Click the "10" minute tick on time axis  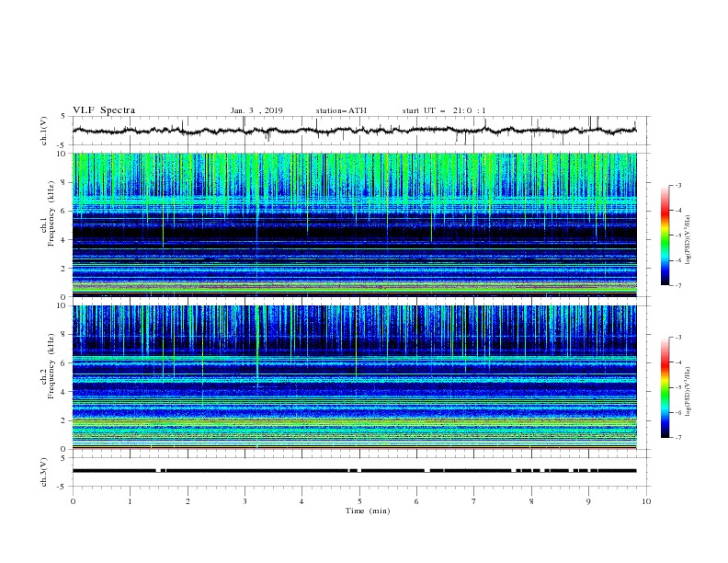tap(646, 501)
